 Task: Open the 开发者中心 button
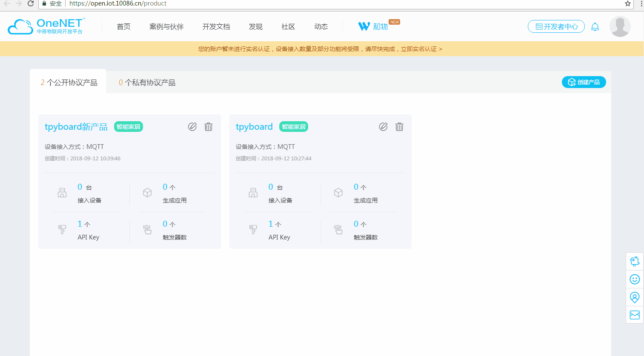[556, 27]
